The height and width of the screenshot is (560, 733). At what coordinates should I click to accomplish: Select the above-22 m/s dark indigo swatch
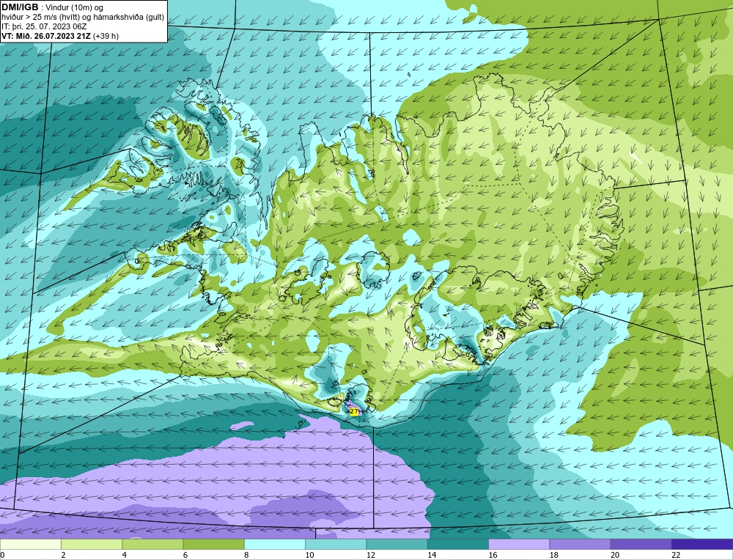(x=701, y=545)
